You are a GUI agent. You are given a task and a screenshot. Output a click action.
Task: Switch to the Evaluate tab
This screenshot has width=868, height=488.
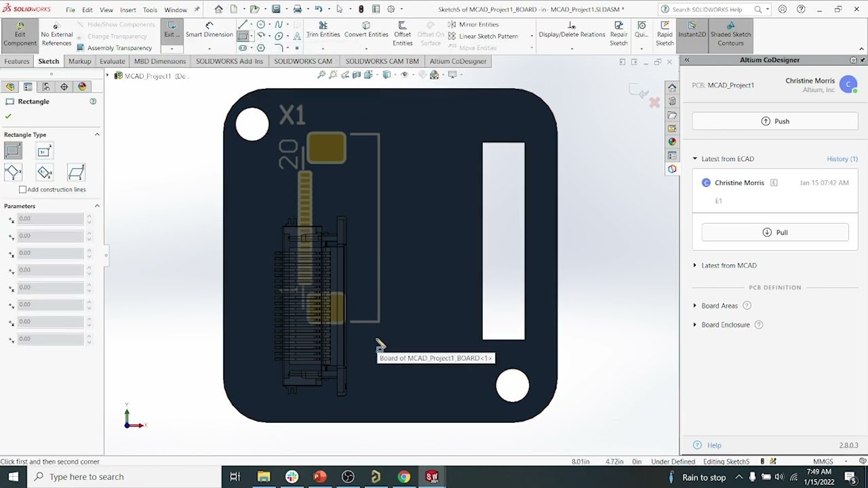click(x=113, y=61)
